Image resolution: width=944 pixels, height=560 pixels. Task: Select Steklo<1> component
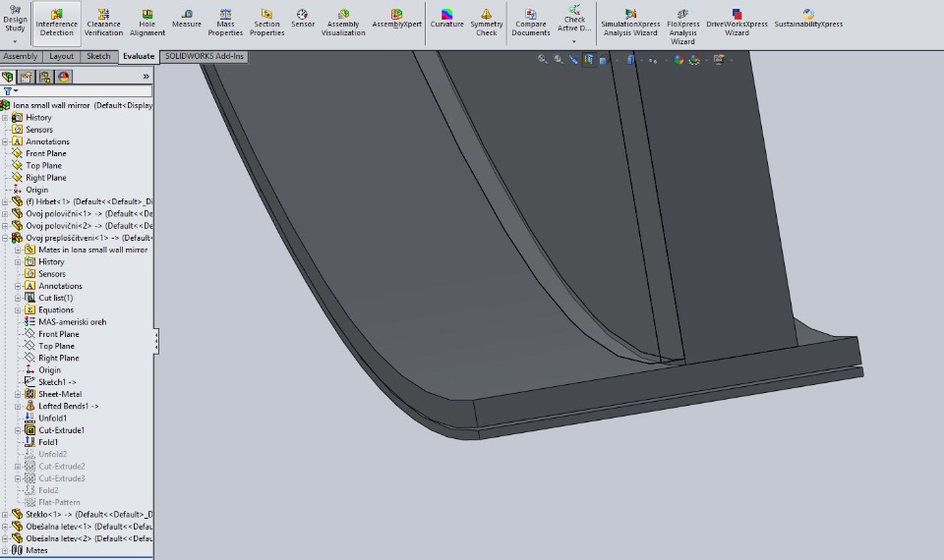pyautogui.click(x=89, y=514)
